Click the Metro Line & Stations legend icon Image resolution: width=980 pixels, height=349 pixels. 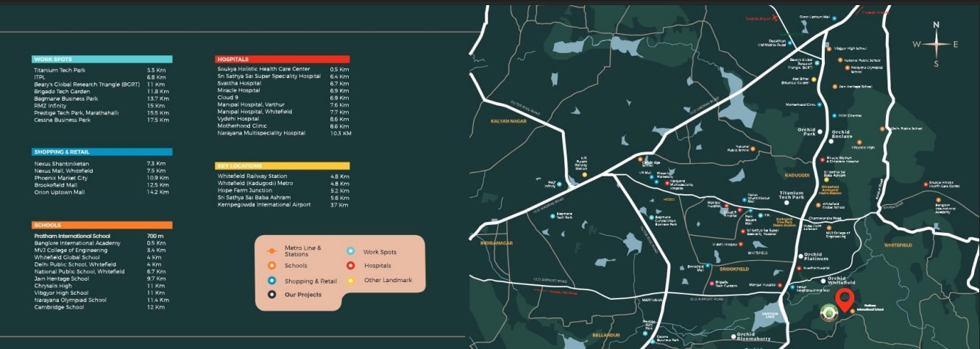[x=271, y=250]
